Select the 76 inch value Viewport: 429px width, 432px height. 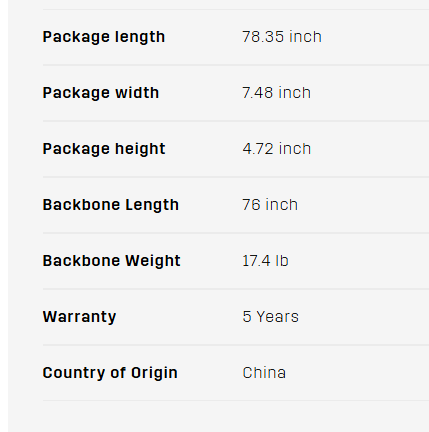pyautogui.click(x=270, y=205)
